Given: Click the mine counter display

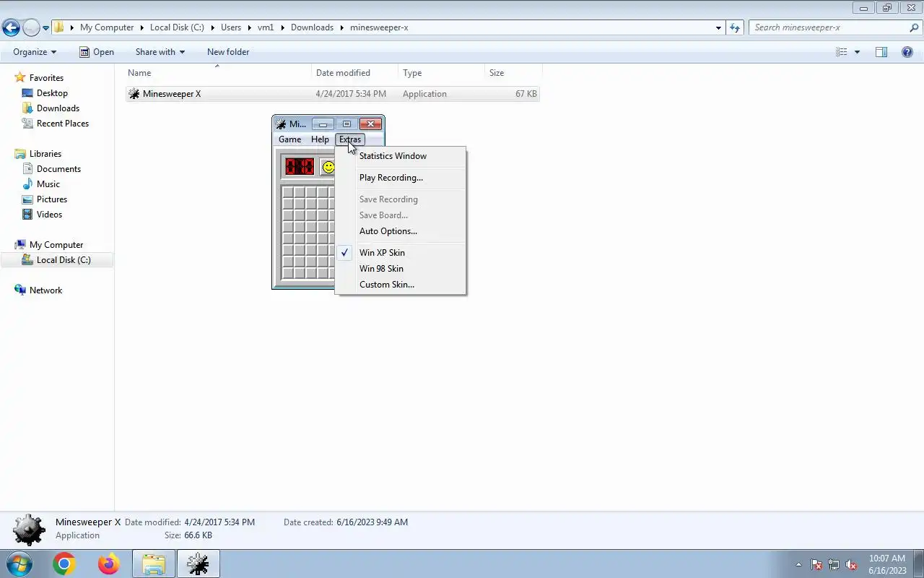Looking at the screenshot, I should [300, 167].
